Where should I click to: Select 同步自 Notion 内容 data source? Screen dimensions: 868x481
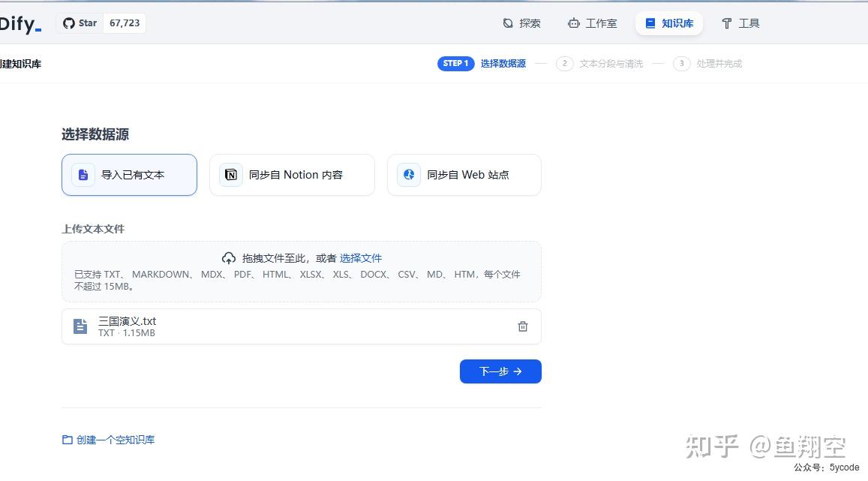coord(293,175)
